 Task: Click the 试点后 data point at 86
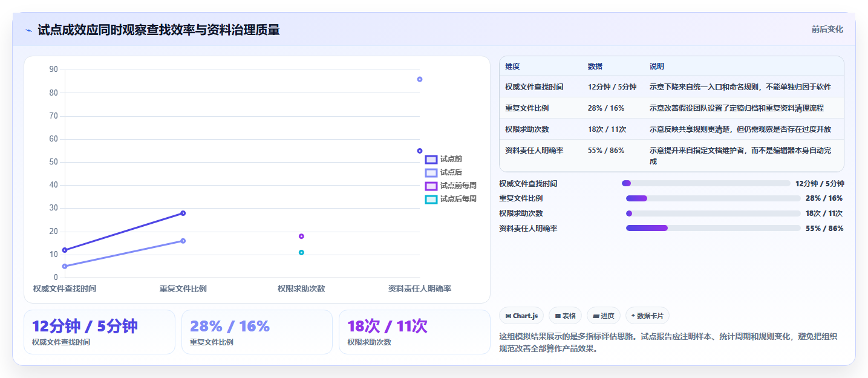point(420,79)
